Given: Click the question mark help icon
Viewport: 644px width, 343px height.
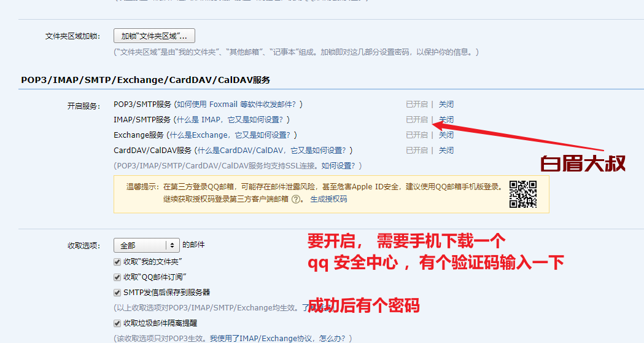Looking at the screenshot, I should click(x=296, y=199).
